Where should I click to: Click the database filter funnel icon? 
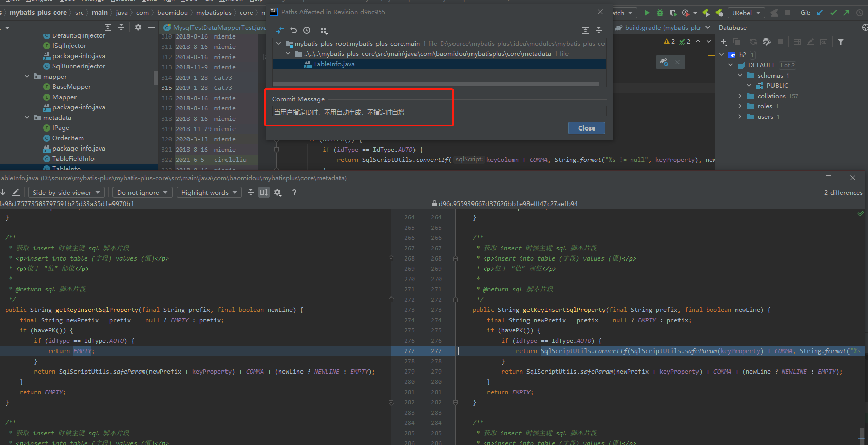tap(841, 42)
